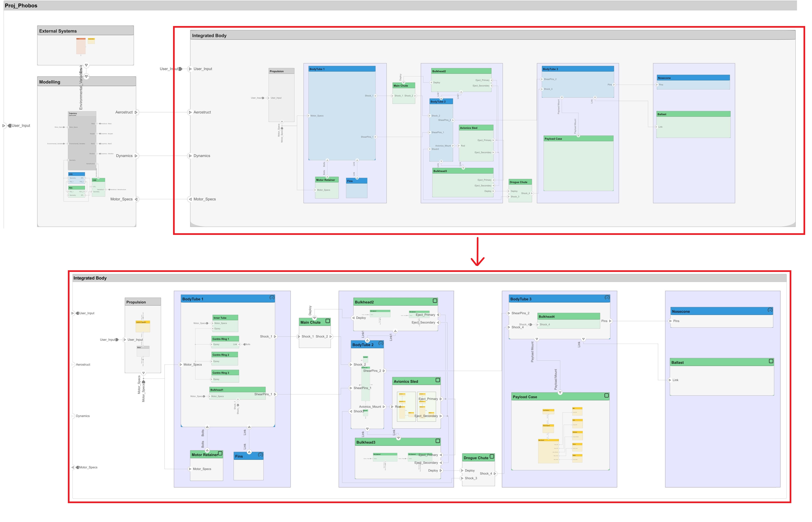Click the Dynamics port label in enlarged view

83,416
